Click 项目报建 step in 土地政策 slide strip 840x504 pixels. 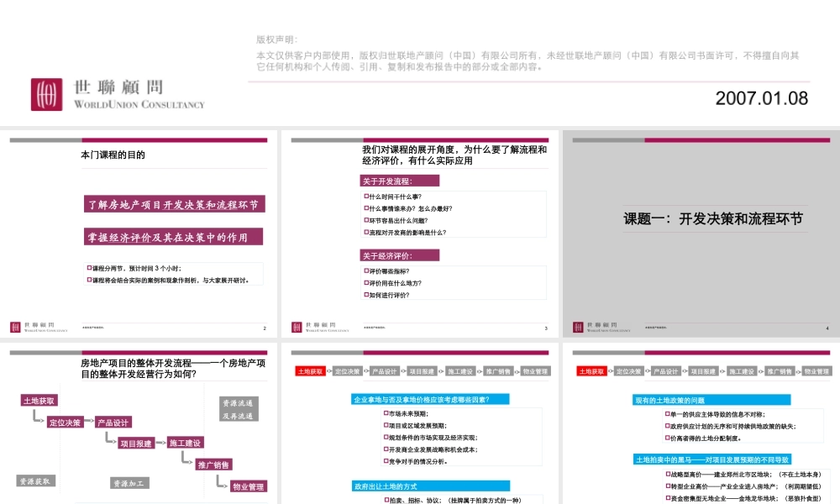point(704,371)
